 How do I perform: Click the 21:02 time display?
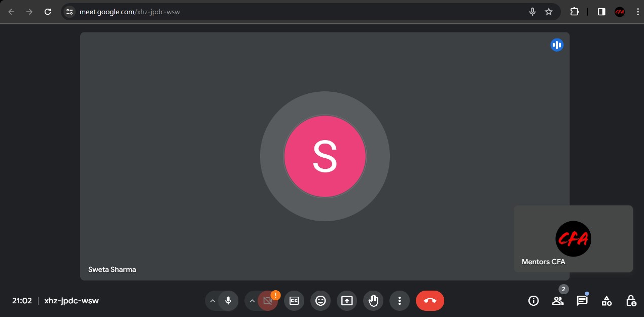pyautogui.click(x=22, y=301)
